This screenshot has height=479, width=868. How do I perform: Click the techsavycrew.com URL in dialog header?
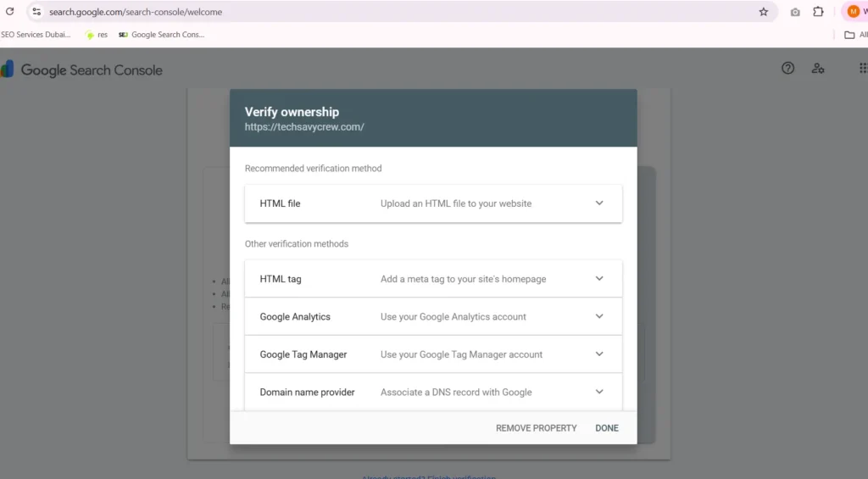pos(304,127)
